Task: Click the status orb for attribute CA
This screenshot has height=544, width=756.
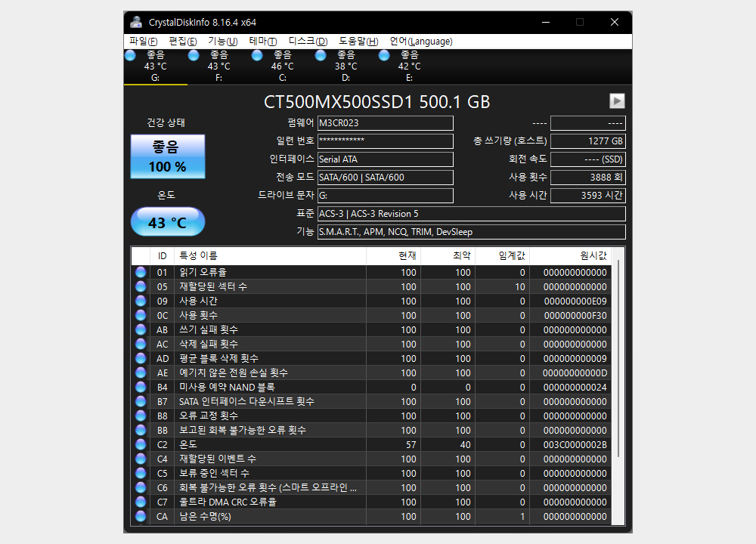Action: tap(141, 516)
